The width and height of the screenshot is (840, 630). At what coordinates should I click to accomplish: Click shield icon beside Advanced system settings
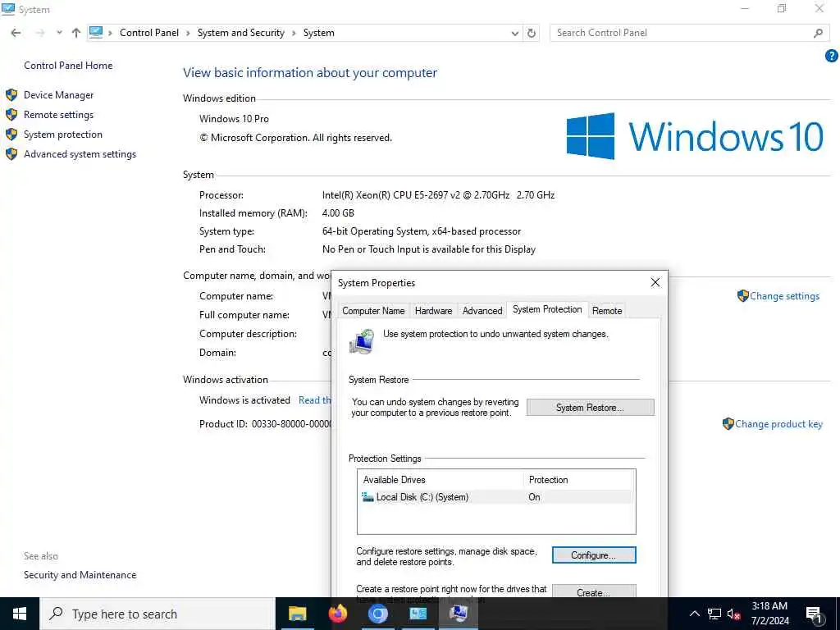click(11, 154)
